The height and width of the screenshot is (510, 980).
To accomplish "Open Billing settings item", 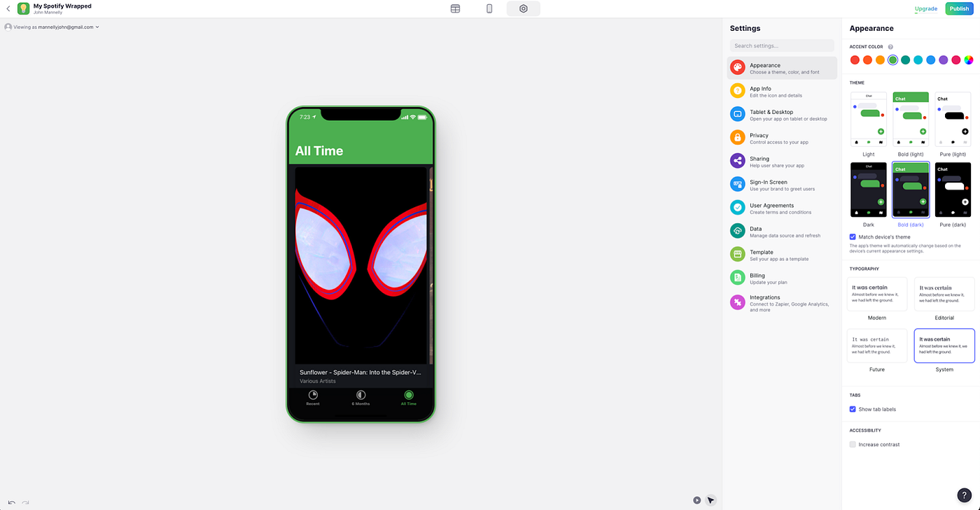I will point(782,278).
